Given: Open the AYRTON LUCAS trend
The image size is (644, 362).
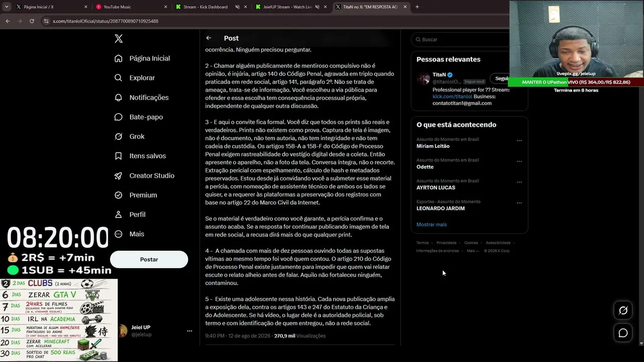Looking at the screenshot, I should click(x=436, y=188).
